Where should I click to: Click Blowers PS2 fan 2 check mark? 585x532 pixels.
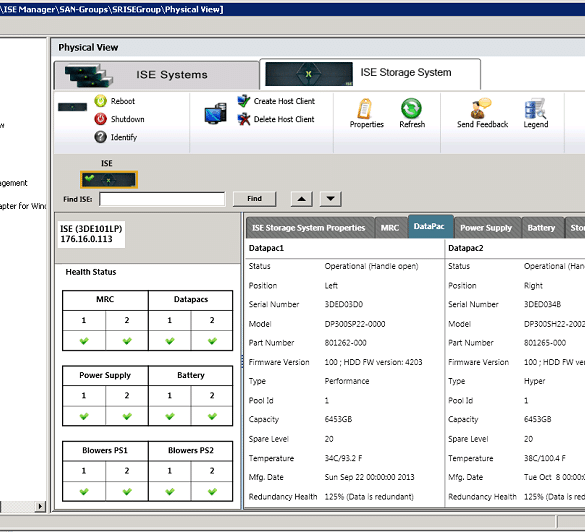pyautogui.click(x=212, y=492)
